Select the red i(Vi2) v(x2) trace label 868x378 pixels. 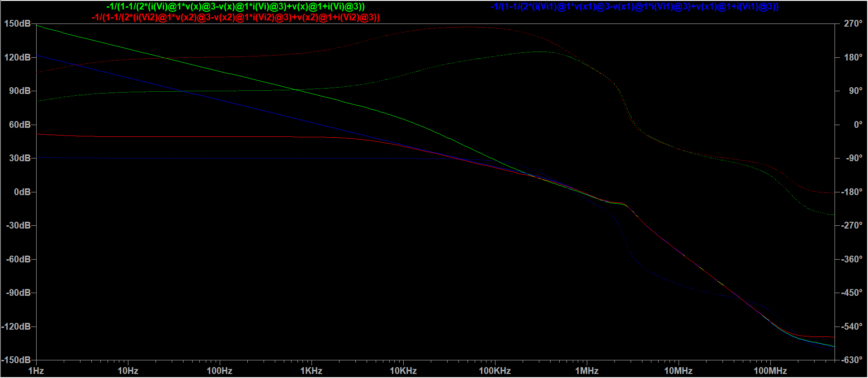click(x=236, y=18)
